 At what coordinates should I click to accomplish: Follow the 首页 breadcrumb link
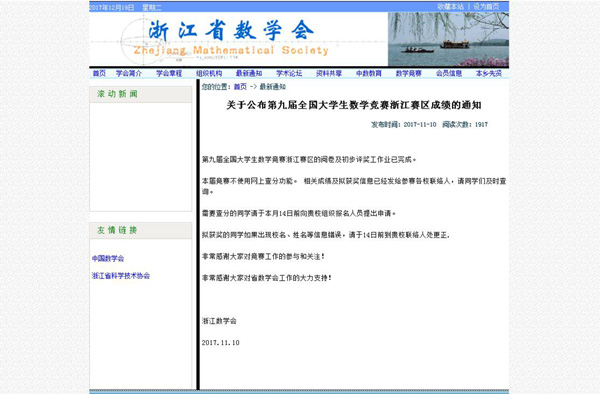[240, 87]
